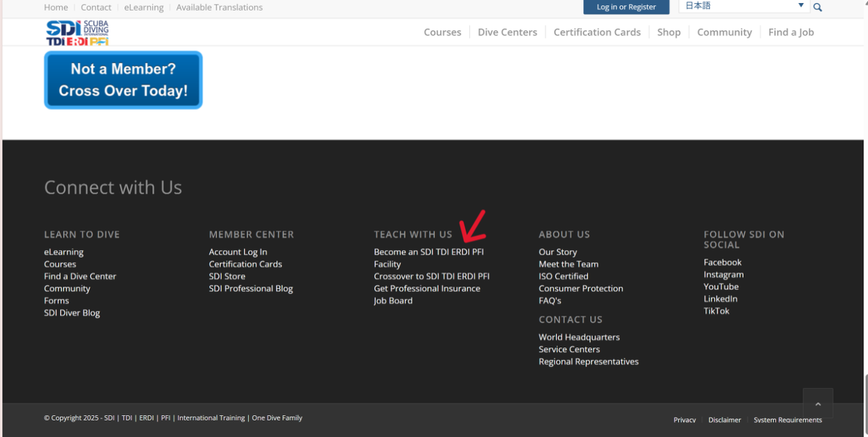Click LinkedIn social link
The image size is (868, 437).
pyautogui.click(x=721, y=299)
